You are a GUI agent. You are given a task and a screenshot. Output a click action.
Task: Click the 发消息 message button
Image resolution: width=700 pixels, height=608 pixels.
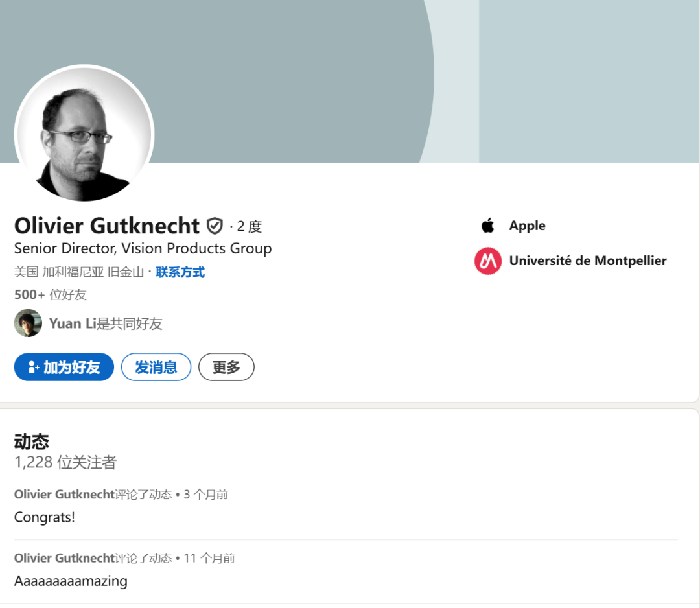[x=156, y=367]
